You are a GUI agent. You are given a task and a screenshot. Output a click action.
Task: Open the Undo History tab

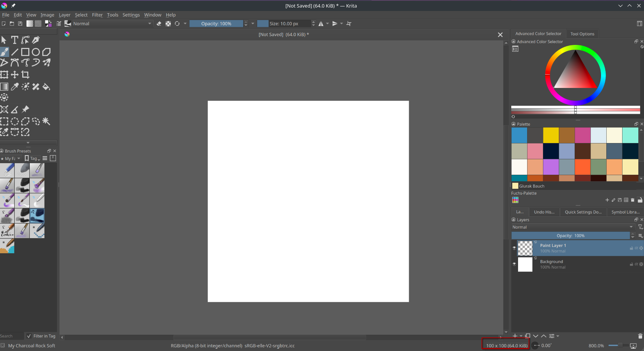(x=544, y=212)
